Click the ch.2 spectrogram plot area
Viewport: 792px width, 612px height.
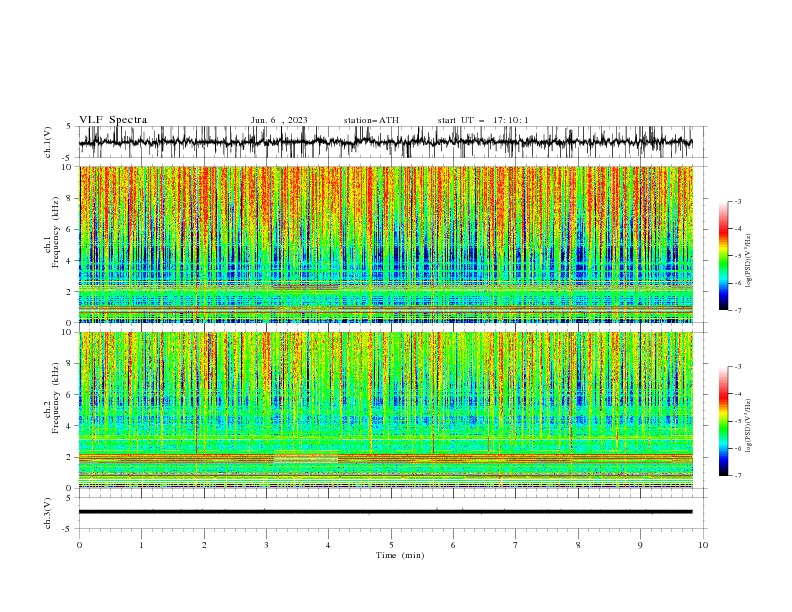386,410
